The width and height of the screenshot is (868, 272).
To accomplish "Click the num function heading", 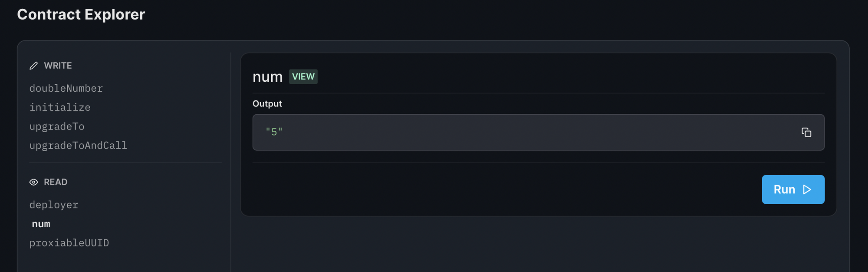I will coord(267,77).
